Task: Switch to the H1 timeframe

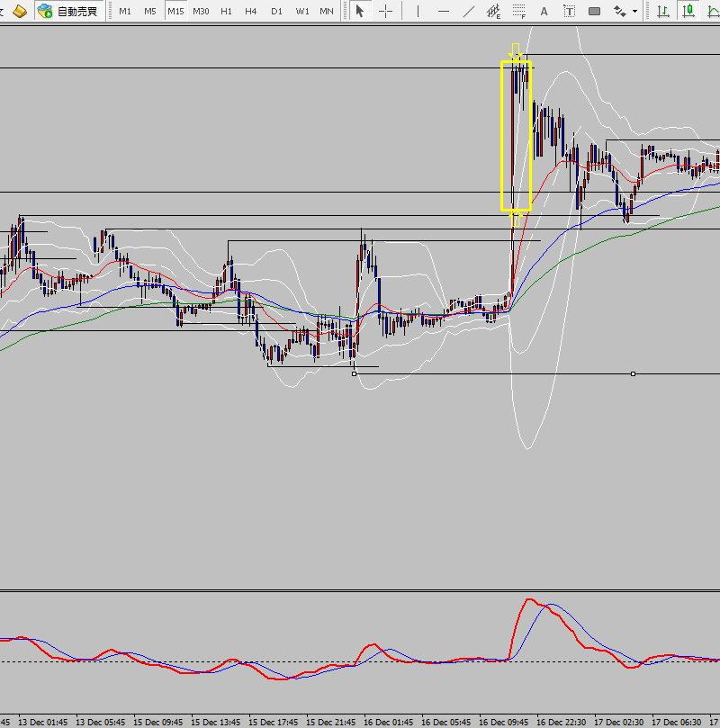Action: tap(227, 11)
